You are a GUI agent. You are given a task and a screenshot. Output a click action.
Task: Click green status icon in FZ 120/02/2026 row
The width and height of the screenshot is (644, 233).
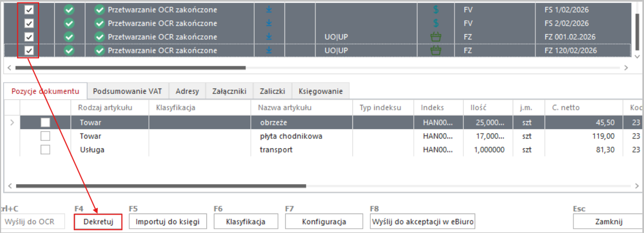(x=70, y=51)
